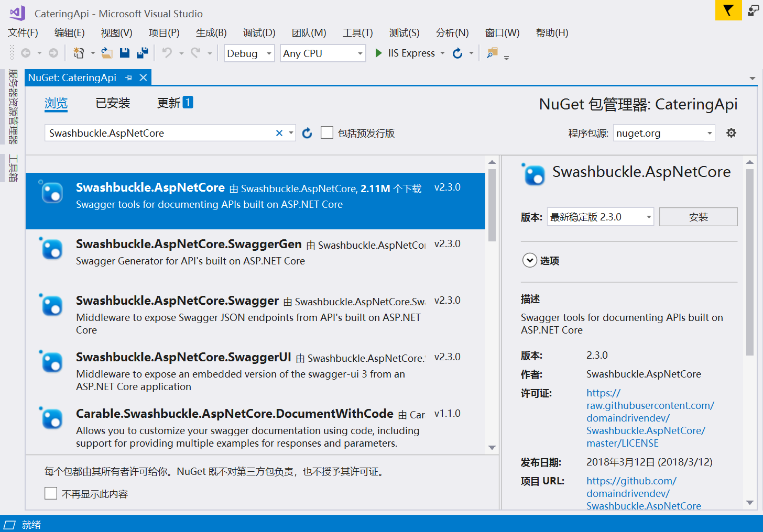Click the Swashbuckle.AspNetCore.SwaggerUI package icon
This screenshot has height=532, width=763.
click(51, 361)
